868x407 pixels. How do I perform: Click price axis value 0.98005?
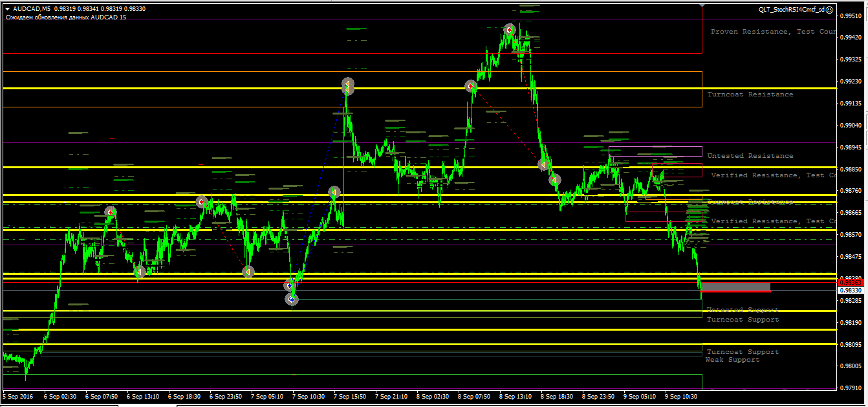[851, 366]
